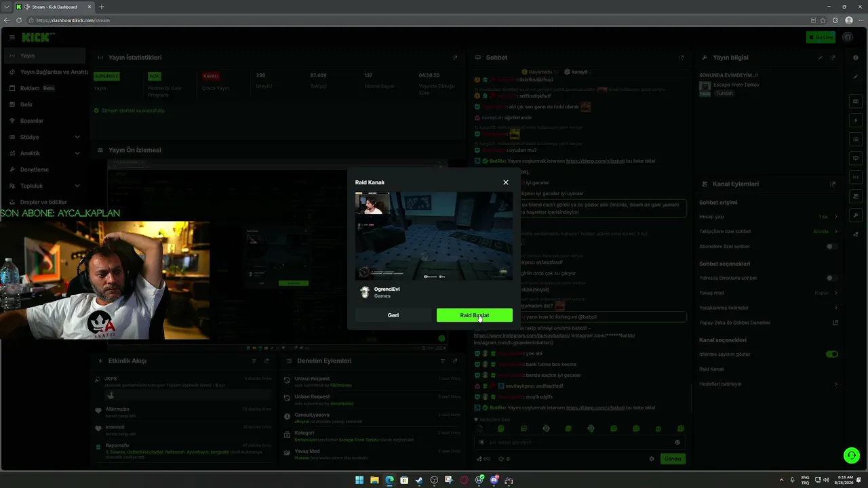
Task: Close the Raid Kanalı dialog
Action: (505, 182)
